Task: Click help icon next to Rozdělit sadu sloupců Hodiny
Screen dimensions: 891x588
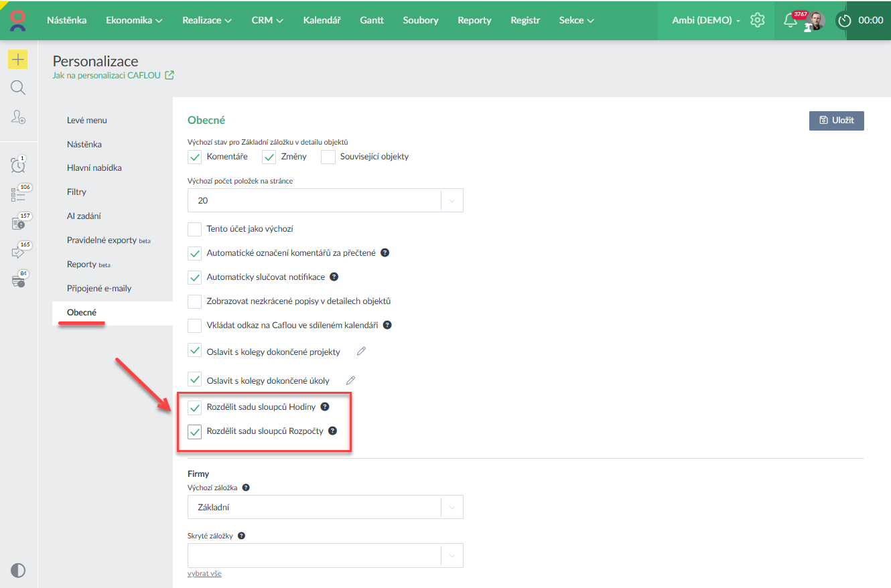Action: tap(325, 407)
